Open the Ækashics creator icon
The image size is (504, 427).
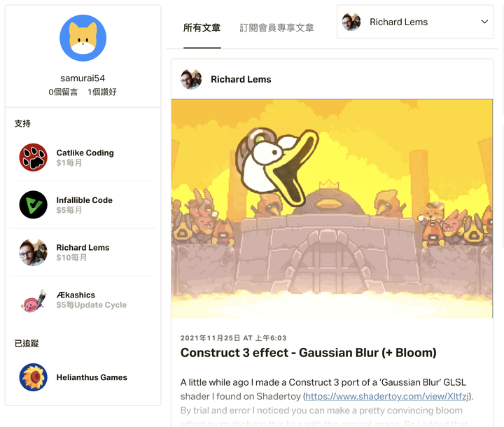(x=33, y=300)
